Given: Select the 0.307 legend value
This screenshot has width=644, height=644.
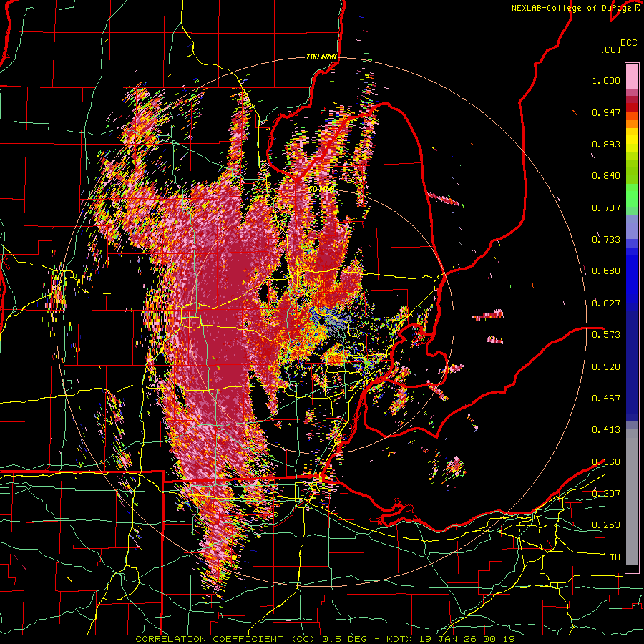Looking at the screenshot, I should tap(606, 494).
